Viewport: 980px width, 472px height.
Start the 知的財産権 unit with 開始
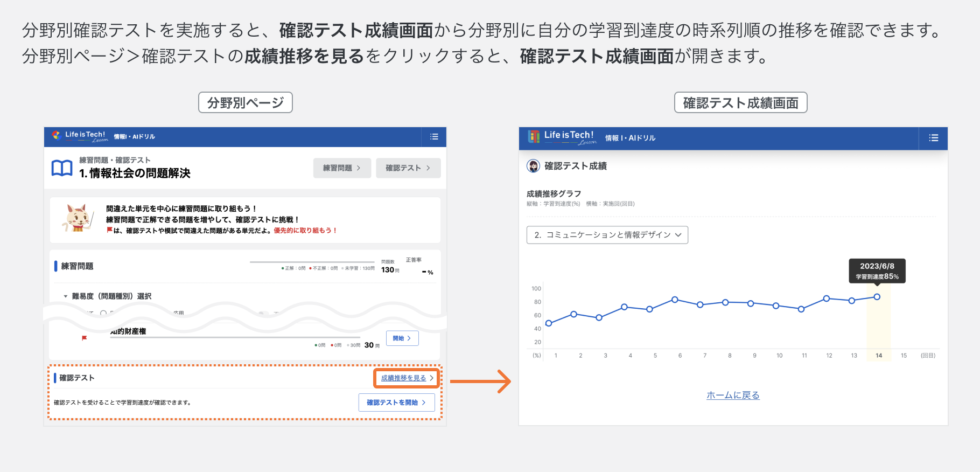click(x=402, y=338)
